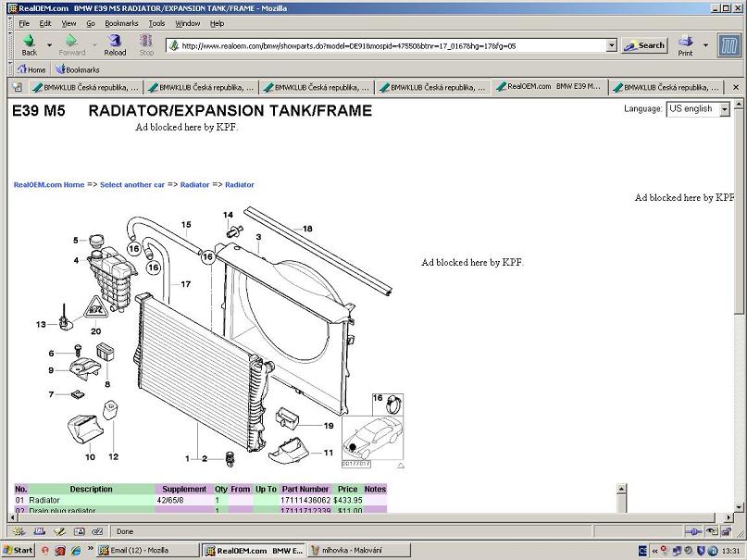Click the Print toolbar icon
The height and width of the screenshot is (560, 747).
pos(686,41)
